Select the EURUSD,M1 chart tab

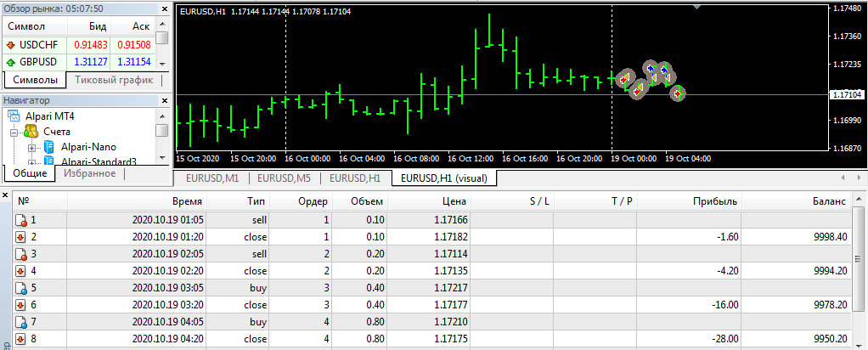(x=211, y=178)
